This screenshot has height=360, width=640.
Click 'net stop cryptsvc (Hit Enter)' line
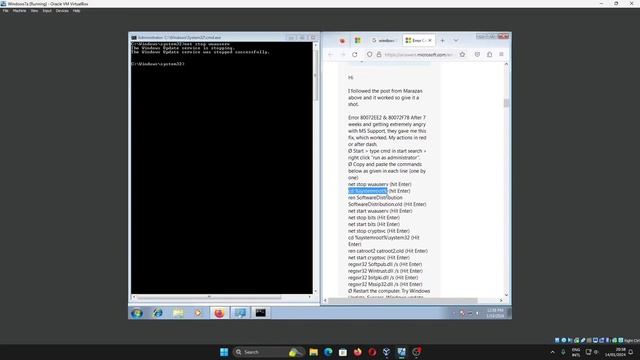coord(379,231)
